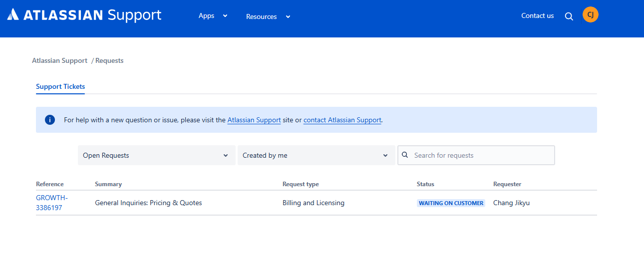Click the Request type column header
Image resolution: width=644 pixels, height=277 pixels.
[x=301, y=184]
